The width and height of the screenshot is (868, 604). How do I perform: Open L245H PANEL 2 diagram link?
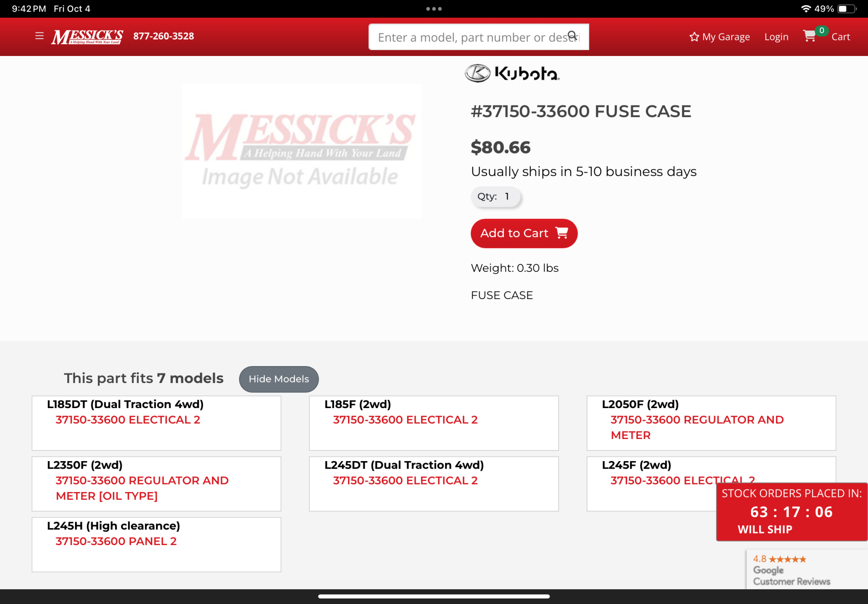click(x=116, y=542)
